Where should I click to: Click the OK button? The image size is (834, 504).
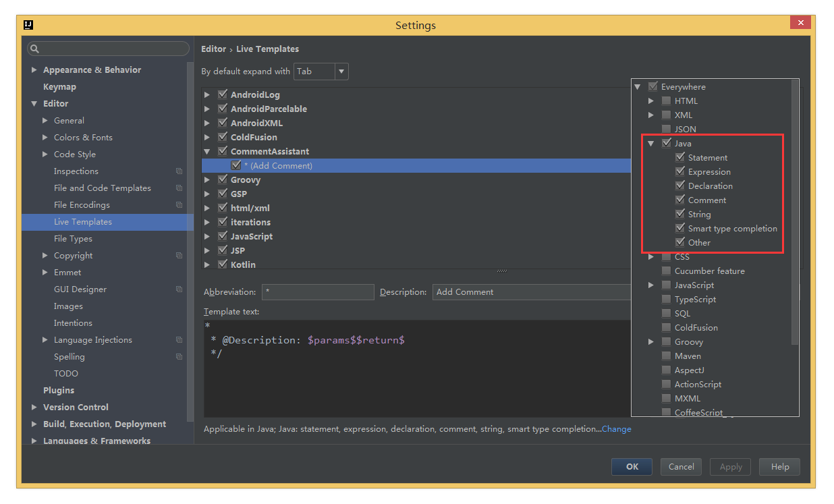coord(632,467)
